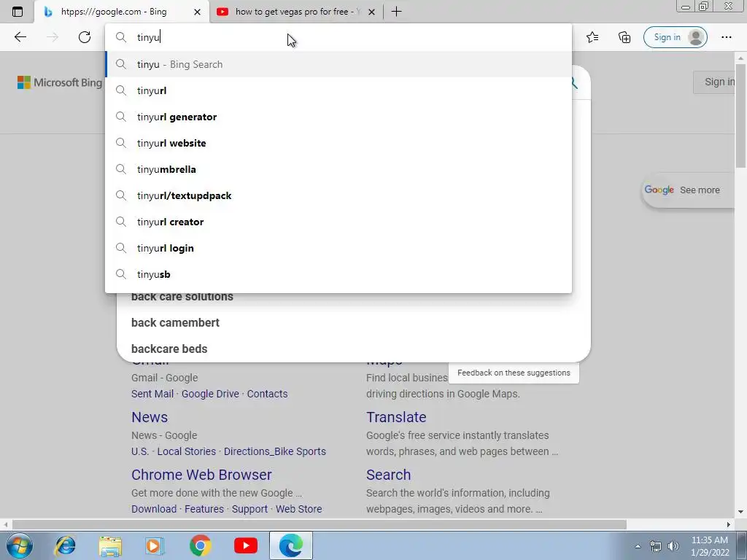The image size is (747, 560).
Task: Select the tinyurl suggestion
Action: coord(338,90)
